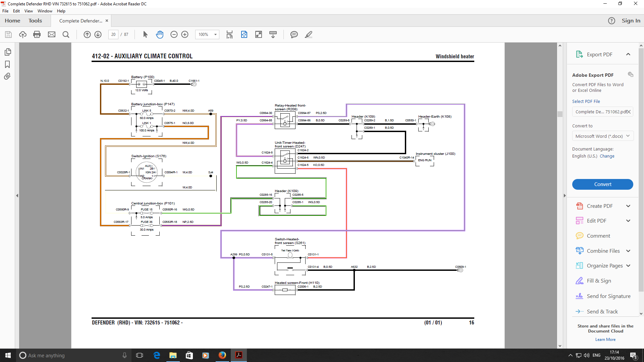
Task: Click the blue Convert button
Action: pyautogui.click(x=603, y=184)
